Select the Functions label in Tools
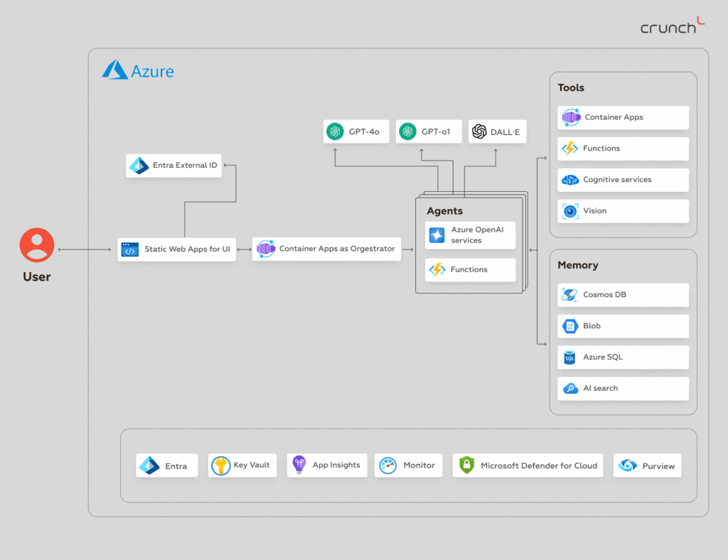728x560 pixels. tap(601, 149)
